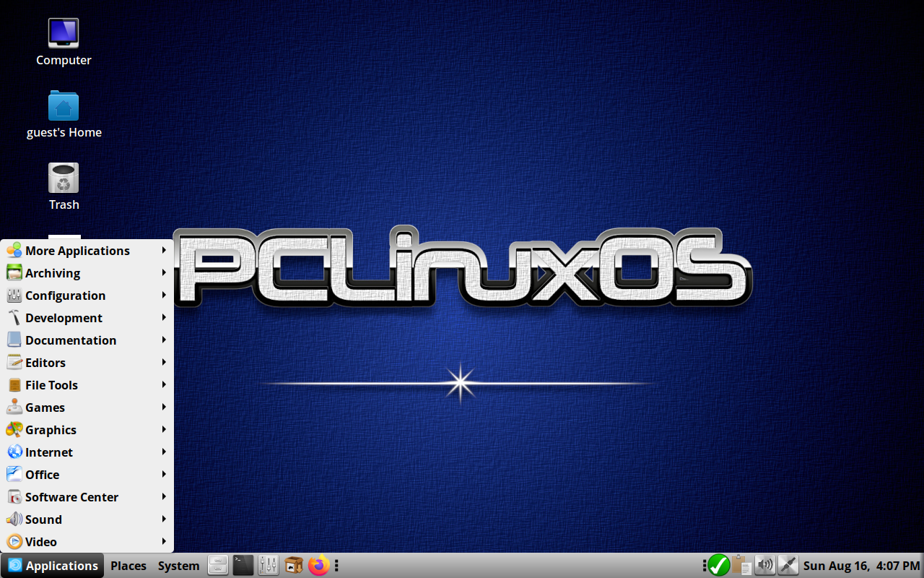Click the Video category icon
The image size is (924, 578).
[x=14, y=542]
